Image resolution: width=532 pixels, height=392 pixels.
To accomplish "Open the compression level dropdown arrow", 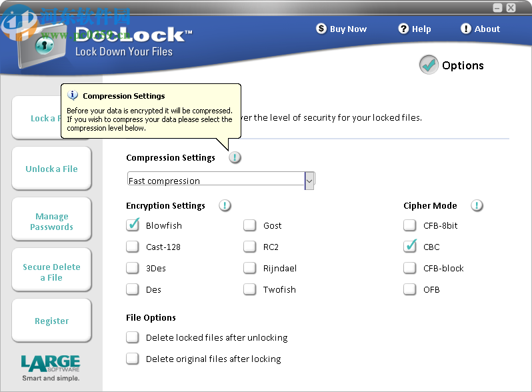I will point(309,181).
